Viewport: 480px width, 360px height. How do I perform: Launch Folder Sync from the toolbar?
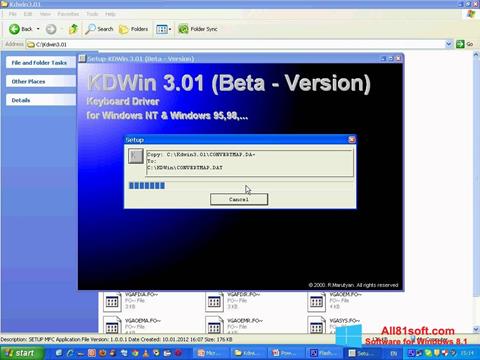197,29
